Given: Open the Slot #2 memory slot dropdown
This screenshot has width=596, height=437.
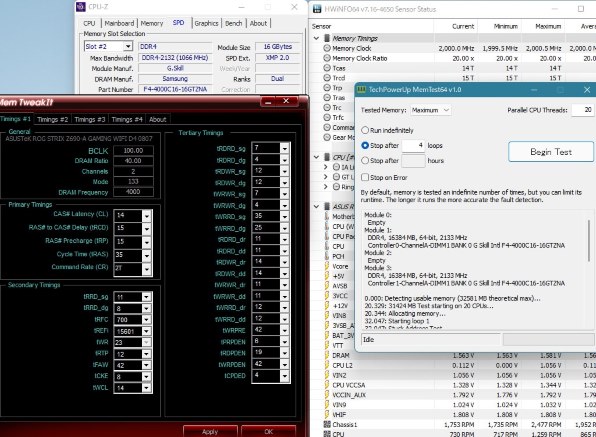Looking at the screenshot, I should (x=128, y=46).
